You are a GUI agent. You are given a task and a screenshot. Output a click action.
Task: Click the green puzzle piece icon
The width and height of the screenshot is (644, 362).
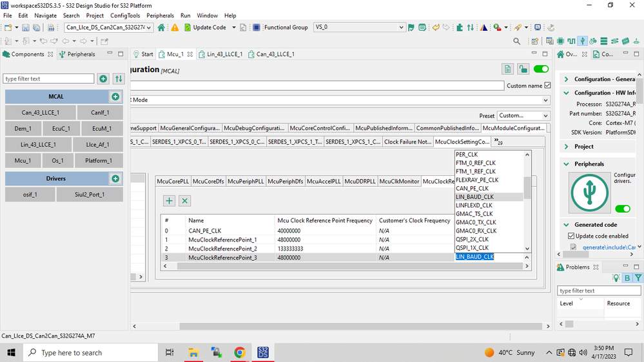[459, 28]
